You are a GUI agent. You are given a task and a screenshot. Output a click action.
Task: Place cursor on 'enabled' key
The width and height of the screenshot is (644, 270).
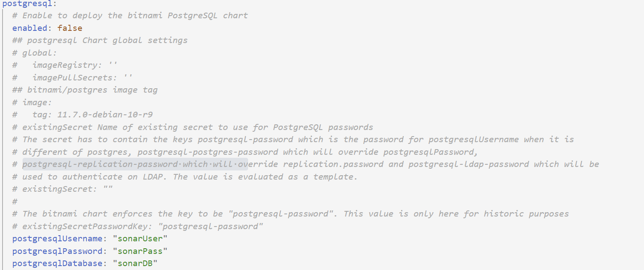30,28
